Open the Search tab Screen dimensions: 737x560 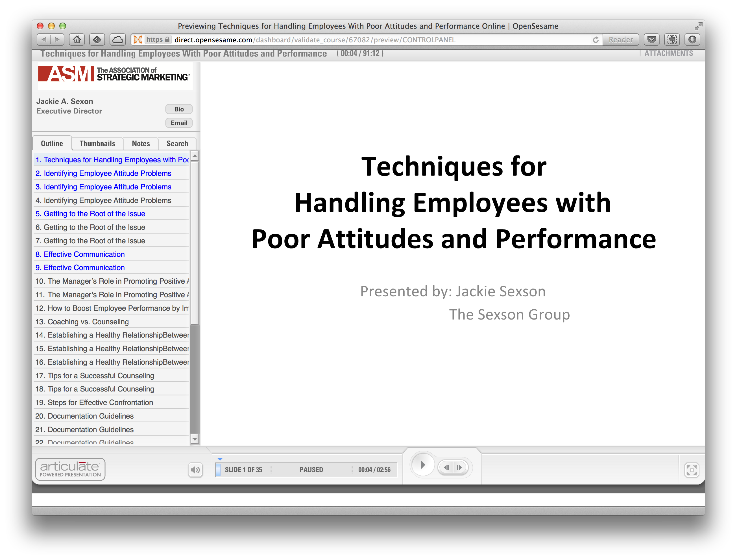point(177,144)
